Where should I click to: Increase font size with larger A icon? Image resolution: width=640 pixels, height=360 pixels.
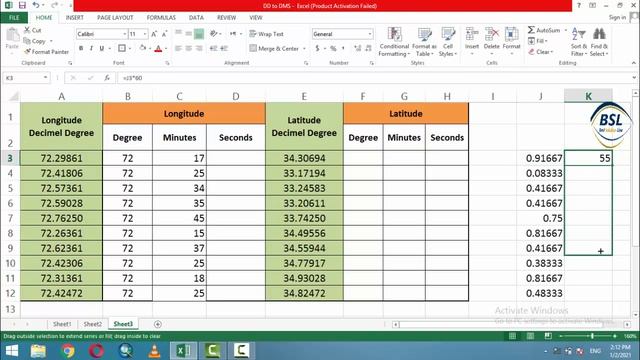click(154, 34)
